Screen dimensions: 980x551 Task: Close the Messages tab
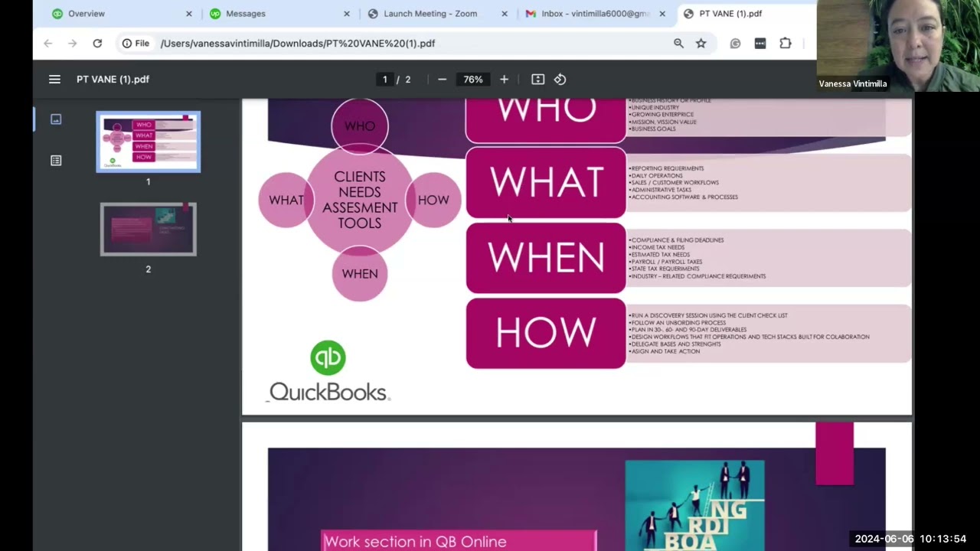coord(347,14)
